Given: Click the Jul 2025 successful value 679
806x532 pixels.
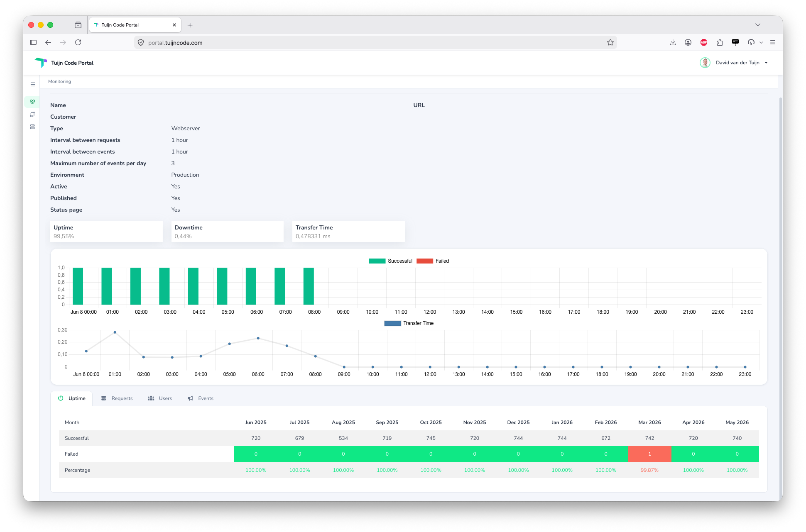Looking at the screenshot, I should click(x=299, y=438).
